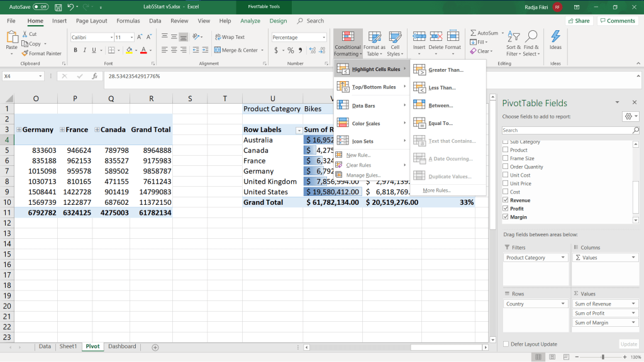Viewport: 644px width, 362px height.
Task: Enable the Defer Layout Update checkbox
Action: 506,344
